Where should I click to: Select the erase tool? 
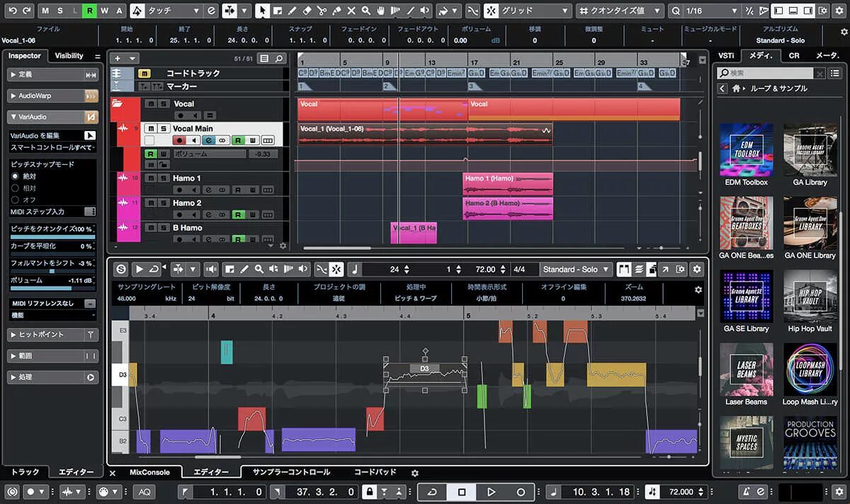click(x=307, y=11)
